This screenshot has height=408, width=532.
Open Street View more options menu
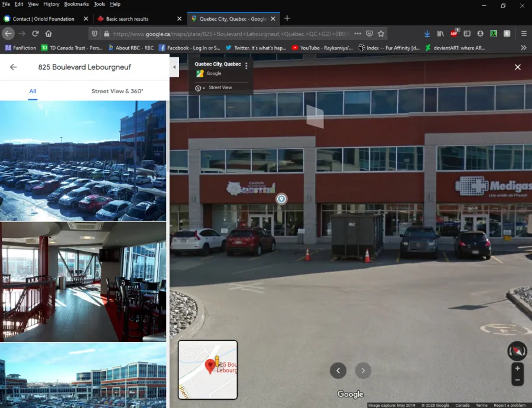click(x=246, y=66)
